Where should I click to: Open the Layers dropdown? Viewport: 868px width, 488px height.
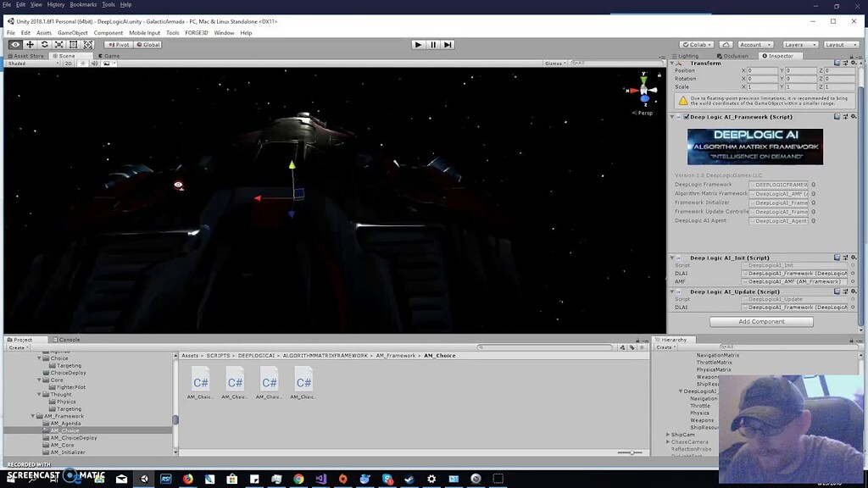[x=800, y=44]
